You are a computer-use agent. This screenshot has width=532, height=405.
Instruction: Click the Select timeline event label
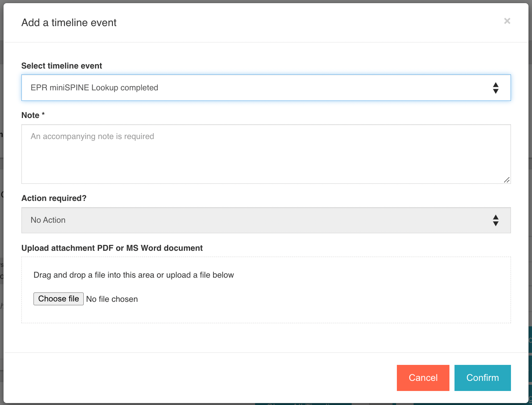(62, 66)
